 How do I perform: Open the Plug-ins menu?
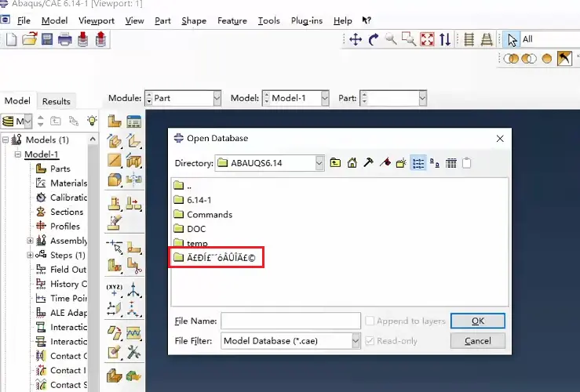pyautogui.click(x=307, y=20)
